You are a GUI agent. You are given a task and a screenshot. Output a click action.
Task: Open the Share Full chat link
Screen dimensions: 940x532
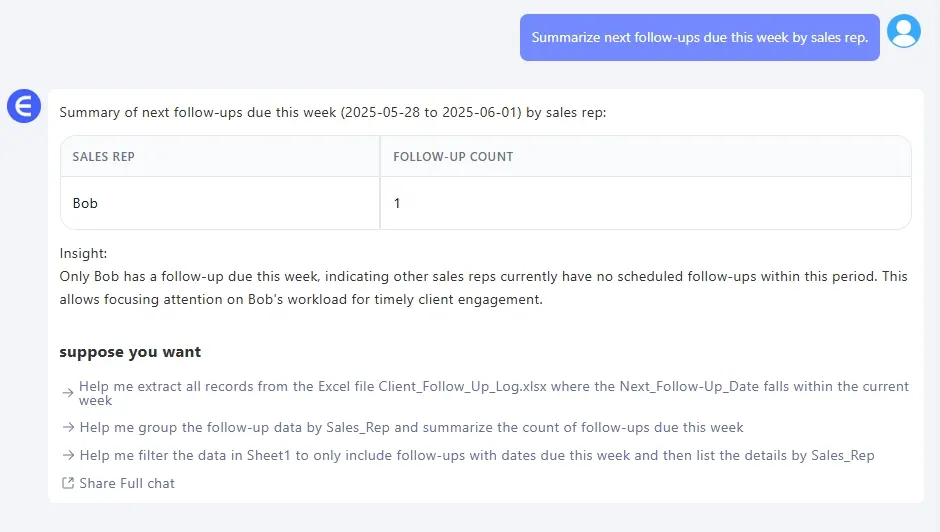coord(127,484)
